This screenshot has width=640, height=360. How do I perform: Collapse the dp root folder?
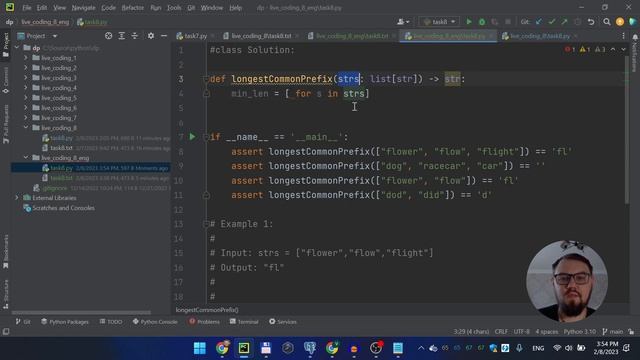point(17,48)
